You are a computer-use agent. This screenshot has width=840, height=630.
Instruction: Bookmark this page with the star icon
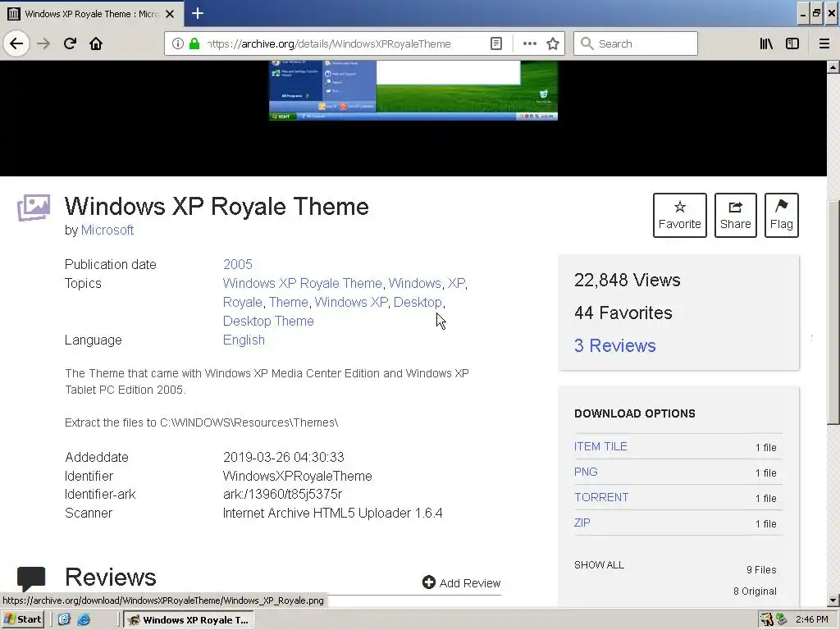[x=553, y=43]
